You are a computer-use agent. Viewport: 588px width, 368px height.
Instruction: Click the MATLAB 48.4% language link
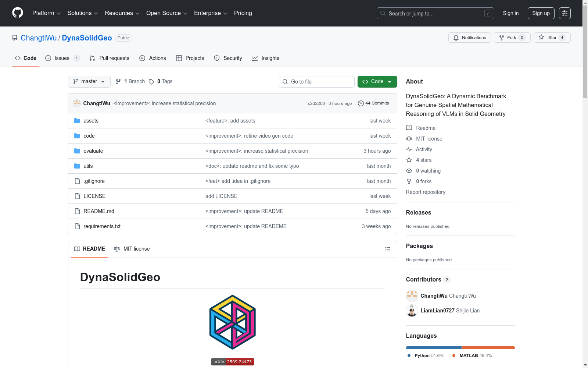click(472, 355)
